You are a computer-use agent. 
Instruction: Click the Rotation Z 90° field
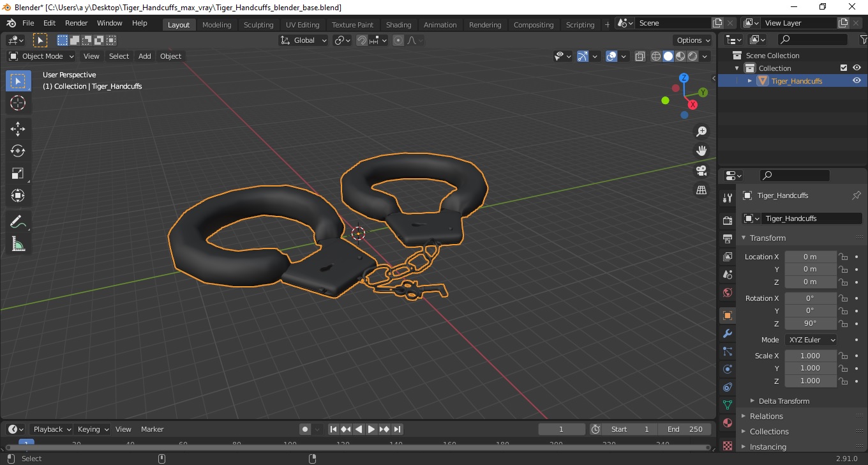810,323
